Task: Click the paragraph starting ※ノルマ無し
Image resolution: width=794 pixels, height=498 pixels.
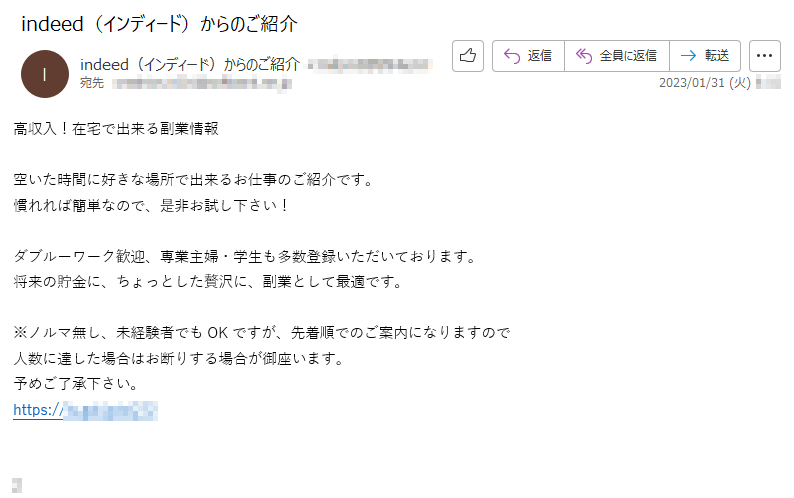Action: pos(262,346)
